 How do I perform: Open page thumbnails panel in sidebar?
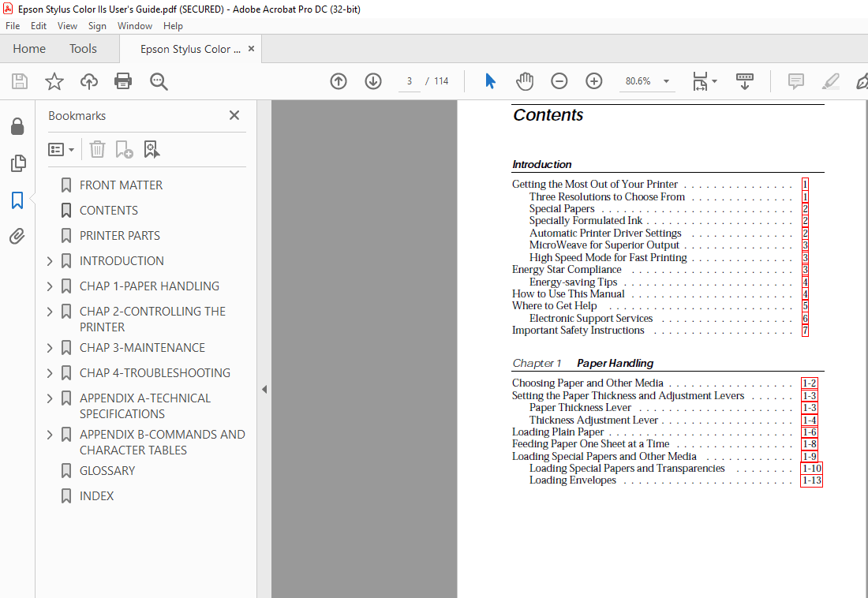(17, 163)
